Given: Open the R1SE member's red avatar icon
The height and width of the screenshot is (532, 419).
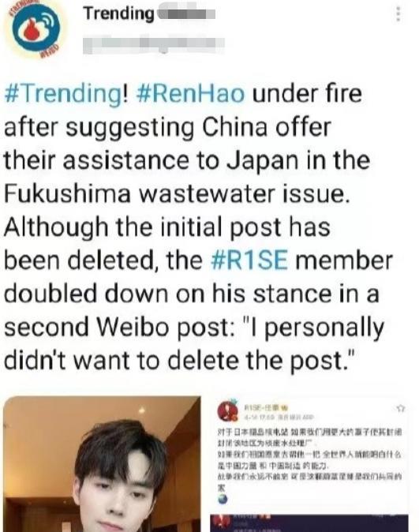Looking at the screenshot, I should coord(228,410).
